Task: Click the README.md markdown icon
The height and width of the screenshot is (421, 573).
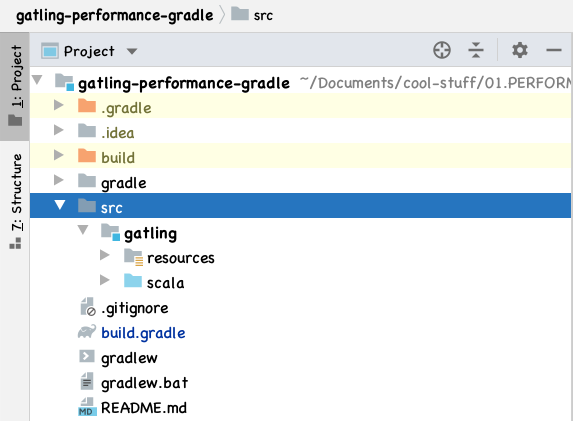Action: pos(87,407)
